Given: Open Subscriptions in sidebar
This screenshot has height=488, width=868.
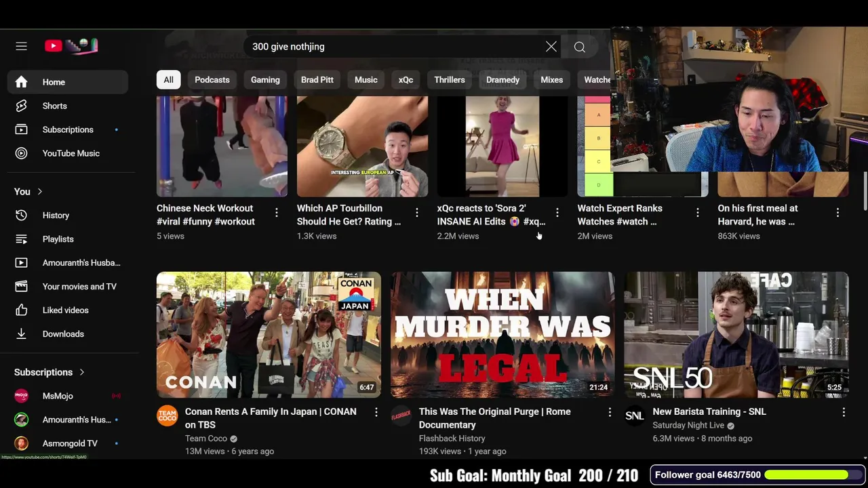Looking at the screenshot, I should click(68, 129).
